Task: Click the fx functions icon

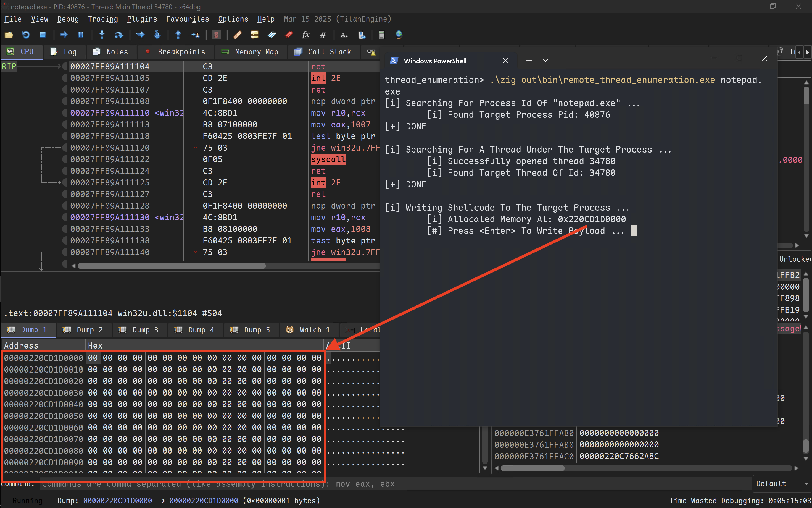Action: (305, 35)
